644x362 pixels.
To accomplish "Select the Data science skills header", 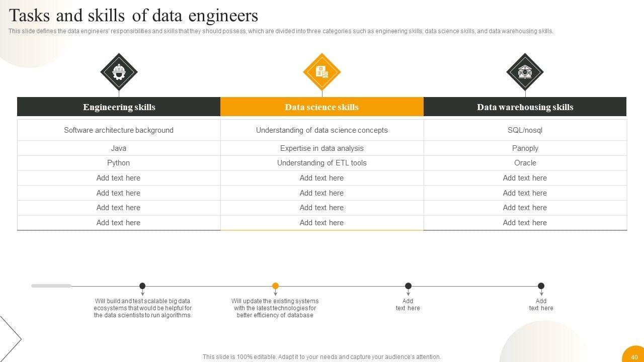I will tap(322, 107).
